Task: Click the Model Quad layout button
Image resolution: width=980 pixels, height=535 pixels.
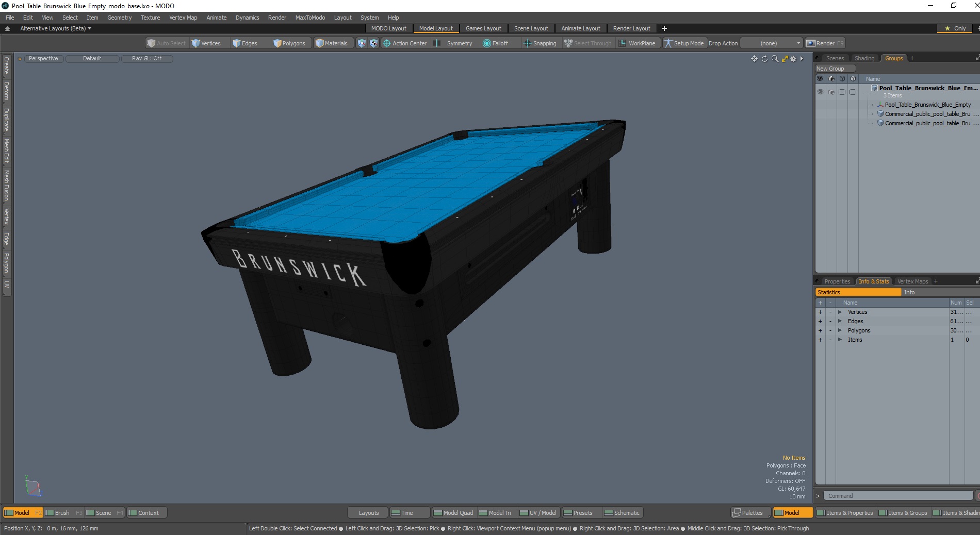Action: pyautogui.click(x=453, y=513)
